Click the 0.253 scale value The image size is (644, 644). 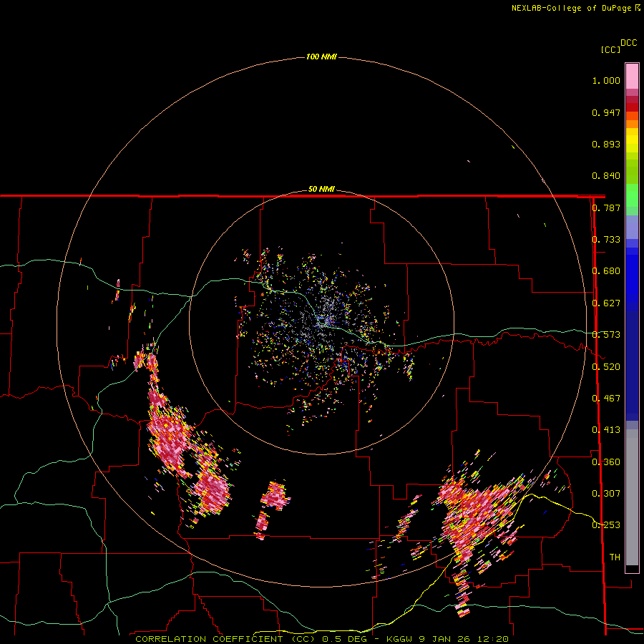pyautogui.click(x=606, y=525)
